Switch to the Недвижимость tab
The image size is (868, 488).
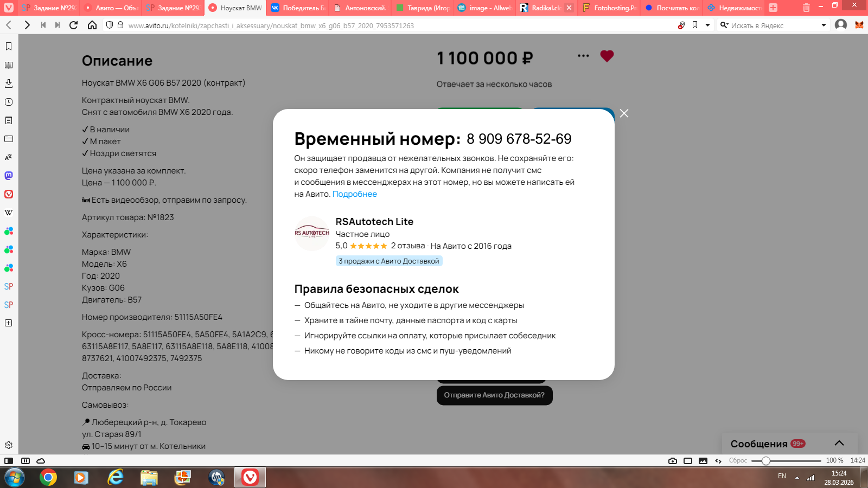pyautogui.click(x=734, y=8)
